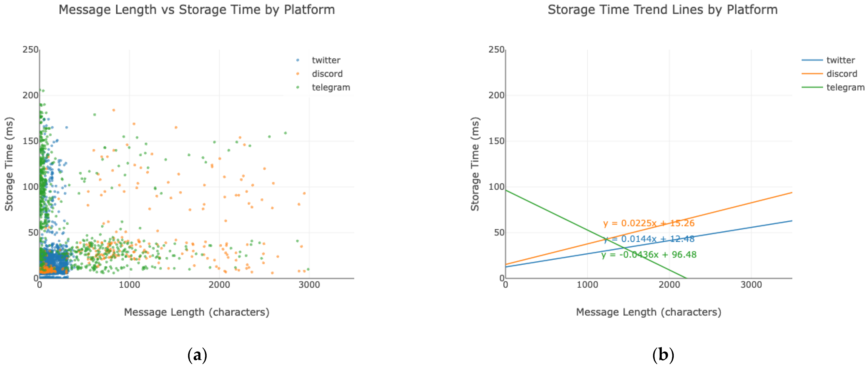
Task: Click the trend chart's 'Storage Time (ms)' y-axis label
Action: pyautogui.click(x=475, y=164)
